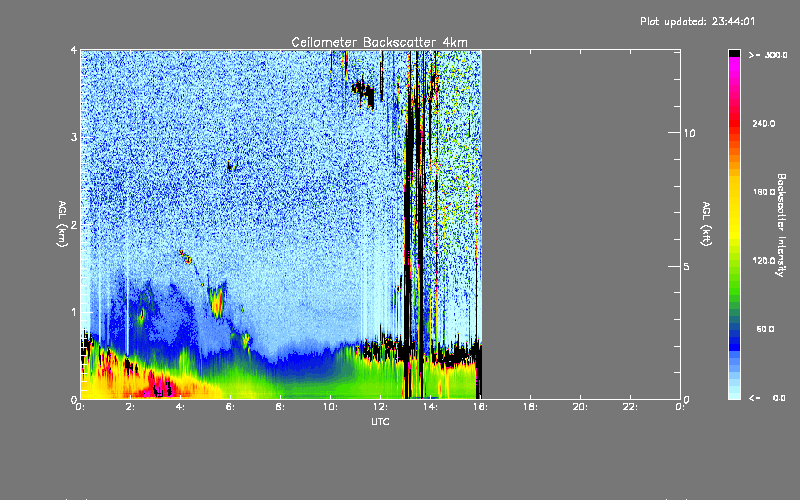Click the "6:" UTC tick label
800x500 pixels.
pos(230,407)
